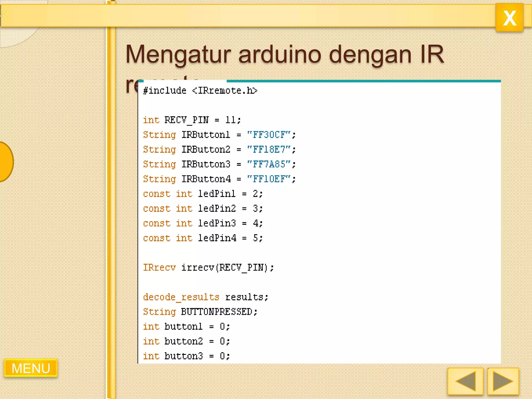Click the "FF30CF" string value
532x399 pixels.
[269, 135]
